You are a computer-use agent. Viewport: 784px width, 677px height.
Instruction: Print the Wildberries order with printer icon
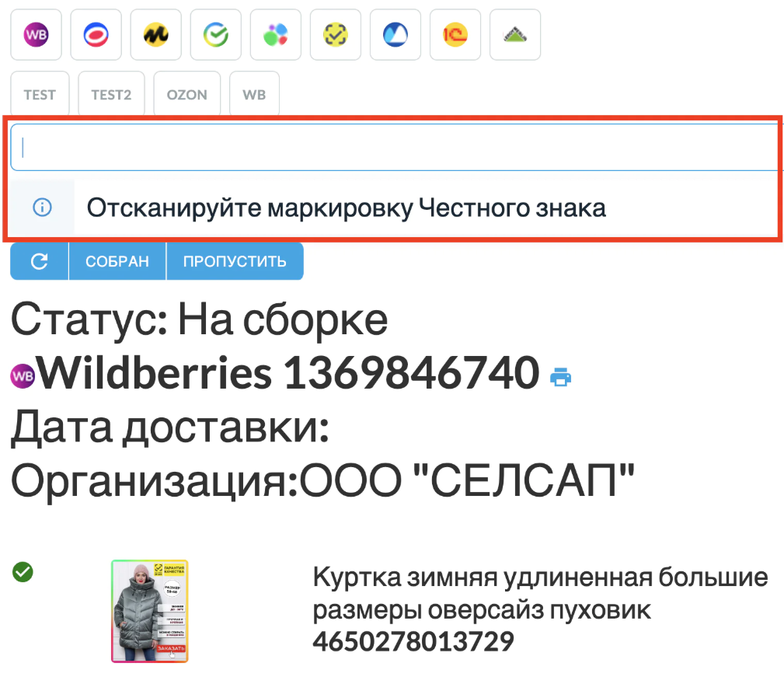tap(560, 378)
